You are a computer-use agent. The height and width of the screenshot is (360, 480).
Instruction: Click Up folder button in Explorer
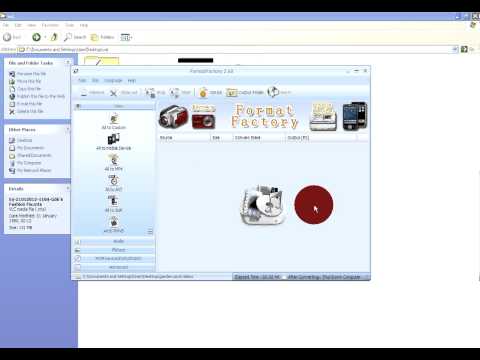54,37
